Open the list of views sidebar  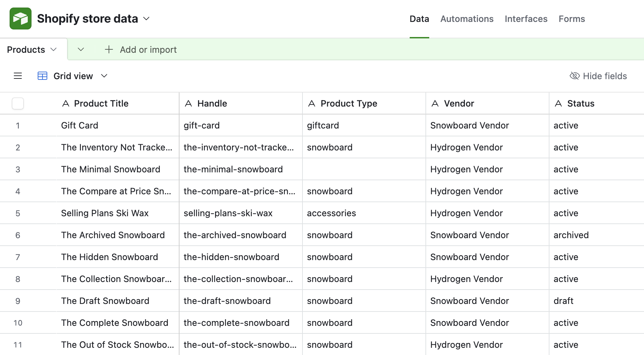[17, 76]
